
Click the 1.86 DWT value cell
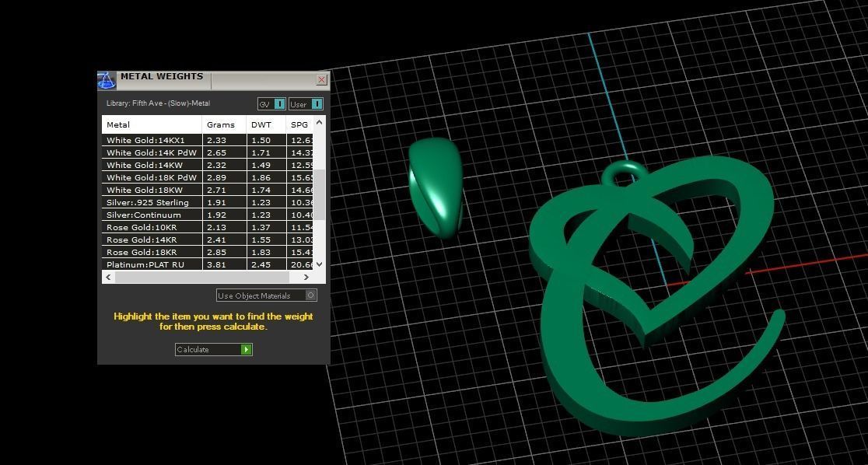point(266,178)
